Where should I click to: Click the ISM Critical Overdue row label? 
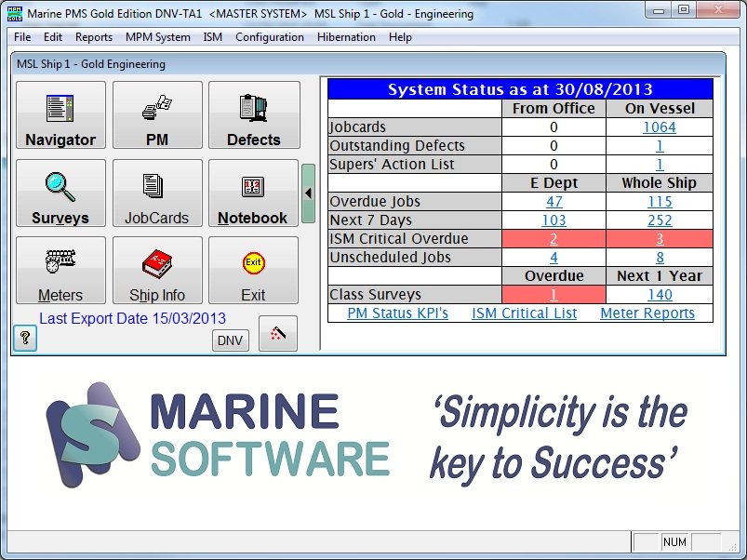(415, 238)
